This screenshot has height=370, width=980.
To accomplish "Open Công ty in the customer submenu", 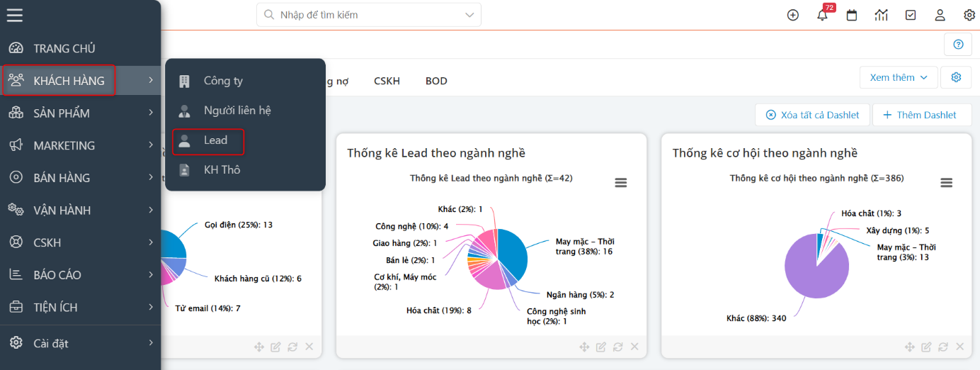I will tap(223, 81).
